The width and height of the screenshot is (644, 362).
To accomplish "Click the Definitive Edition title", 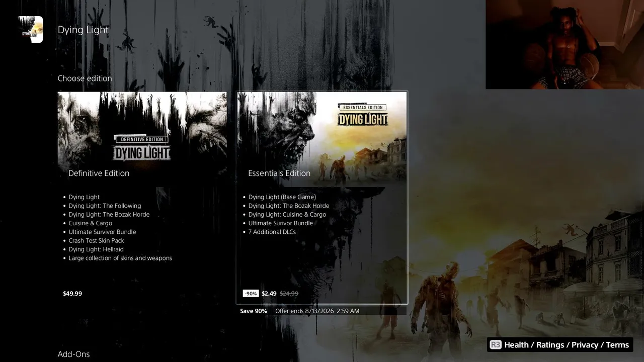I will 99,173.
